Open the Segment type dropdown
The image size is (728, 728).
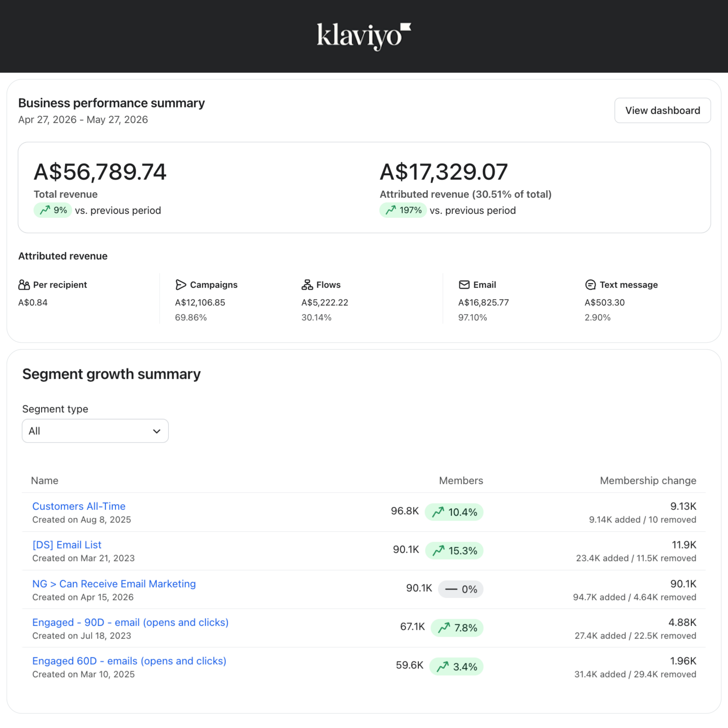95,431
